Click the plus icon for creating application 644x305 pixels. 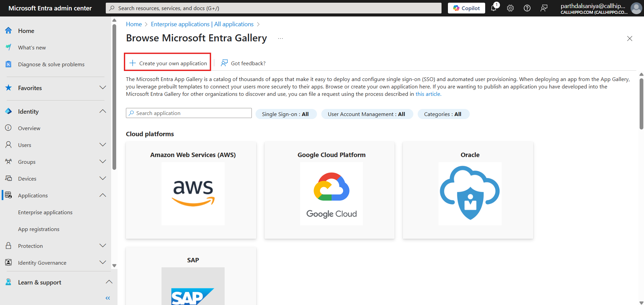pos(133,63)
